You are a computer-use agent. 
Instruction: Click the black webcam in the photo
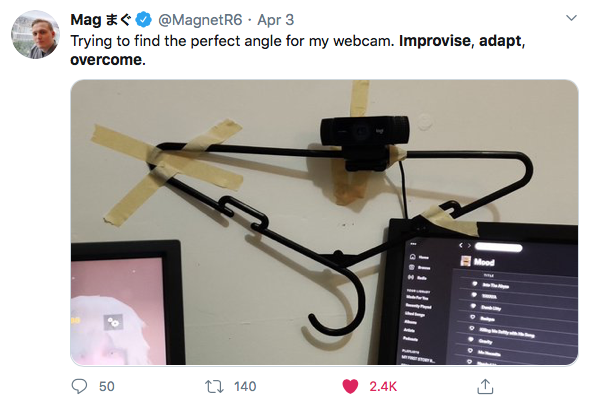click(364, 143)
